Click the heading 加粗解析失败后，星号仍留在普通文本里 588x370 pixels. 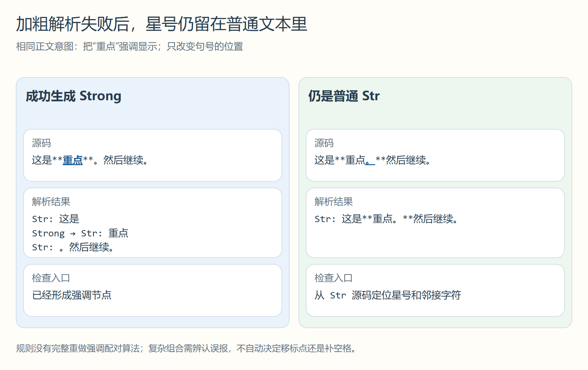coord(162,24)
